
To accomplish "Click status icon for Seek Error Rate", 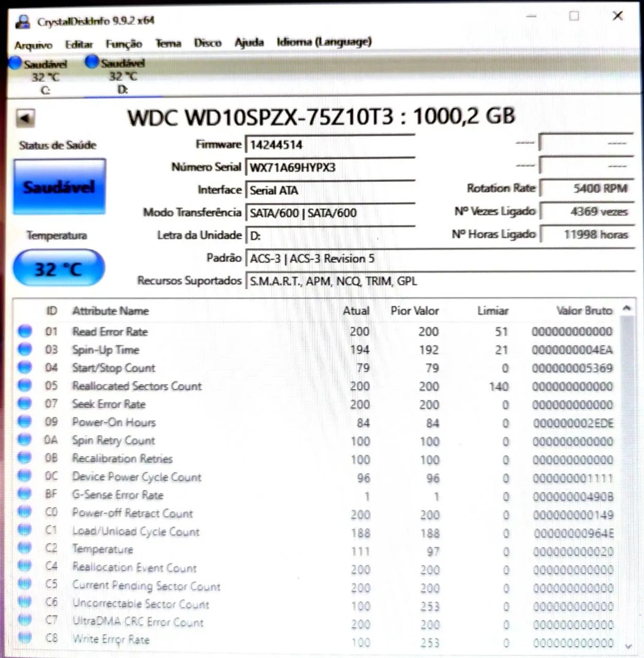I will click(25, 403).
